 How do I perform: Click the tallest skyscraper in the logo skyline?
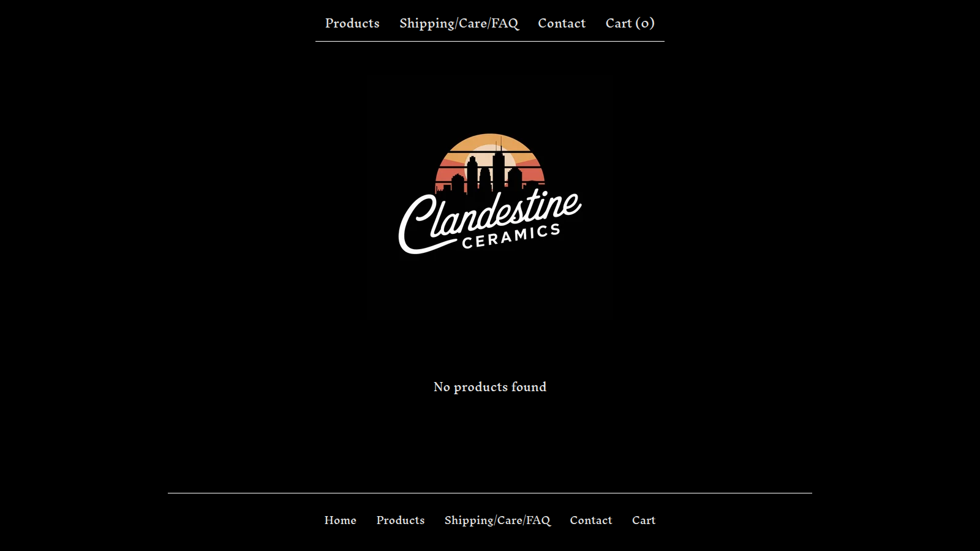pos(499,165)
